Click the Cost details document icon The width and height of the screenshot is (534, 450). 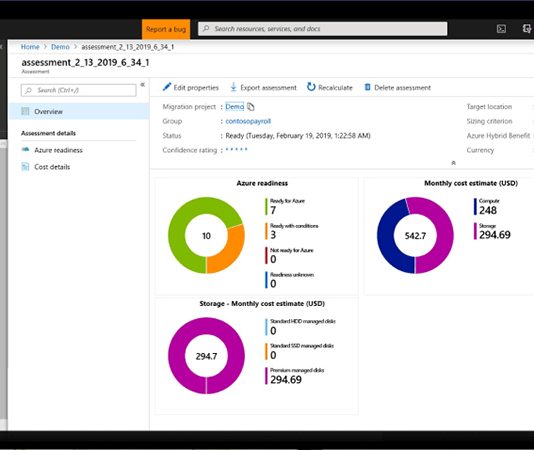[x=25, y=167]
